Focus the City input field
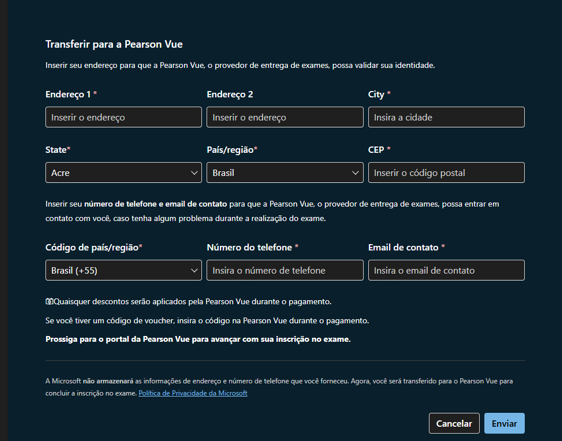This screenshot has width=562, height=441. pyautogui.click(x=446, y=117)
